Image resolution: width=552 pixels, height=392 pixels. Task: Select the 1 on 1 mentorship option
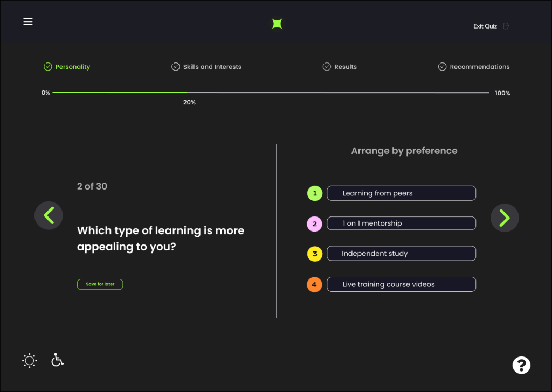[401, 223]
